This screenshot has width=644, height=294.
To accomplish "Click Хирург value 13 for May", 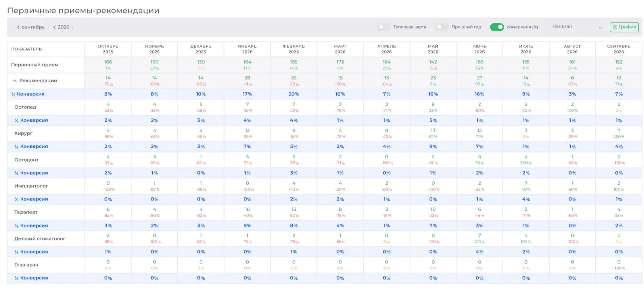I will coord(433,131).
